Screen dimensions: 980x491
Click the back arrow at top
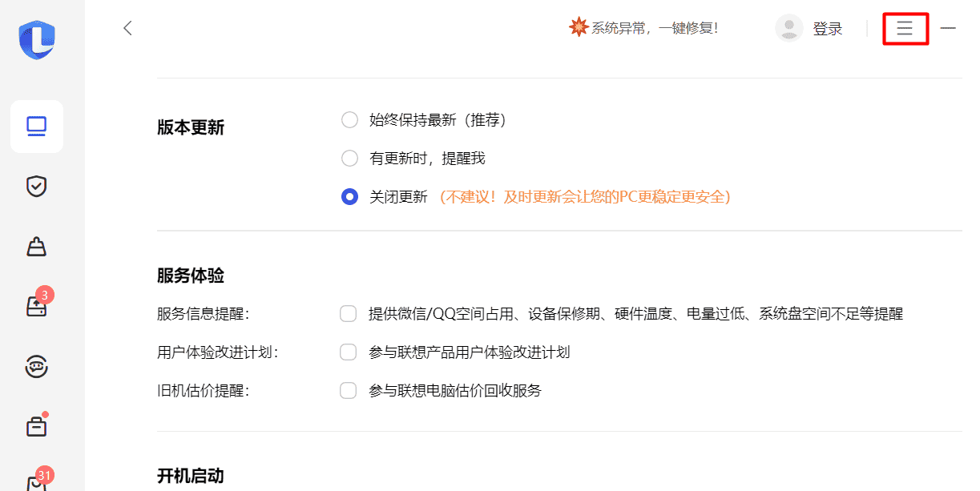click(x=127, y=29)
